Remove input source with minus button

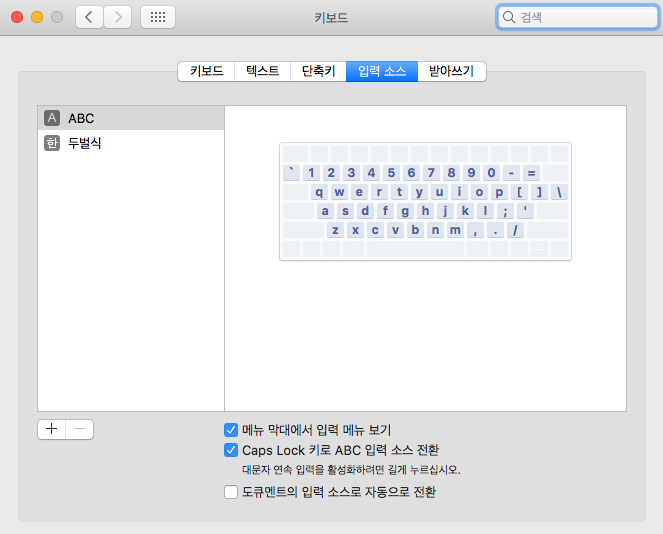click(x=79, y=429)
